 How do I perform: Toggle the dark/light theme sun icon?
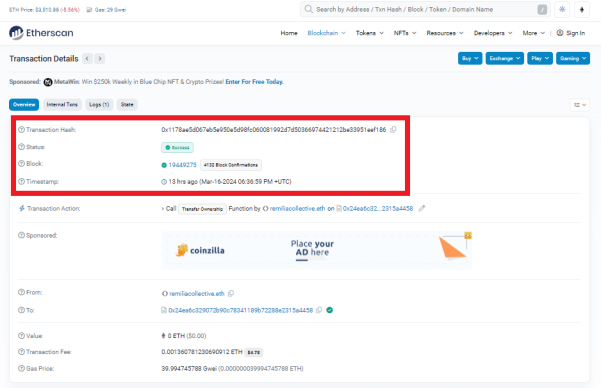click(x=562, y=10)
